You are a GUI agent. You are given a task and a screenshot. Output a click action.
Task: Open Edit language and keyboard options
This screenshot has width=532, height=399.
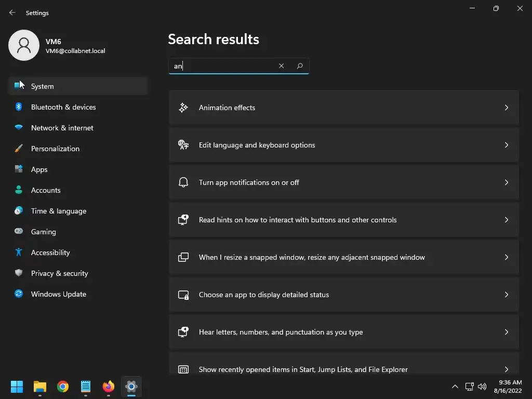257,145
